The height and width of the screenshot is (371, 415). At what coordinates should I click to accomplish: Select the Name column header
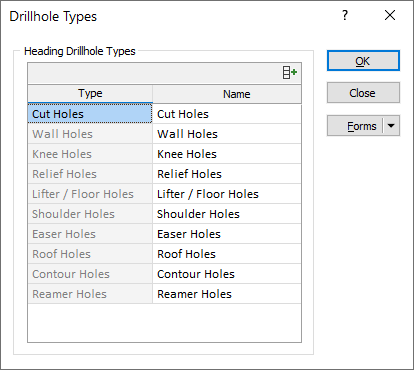(x=227, y=94)
